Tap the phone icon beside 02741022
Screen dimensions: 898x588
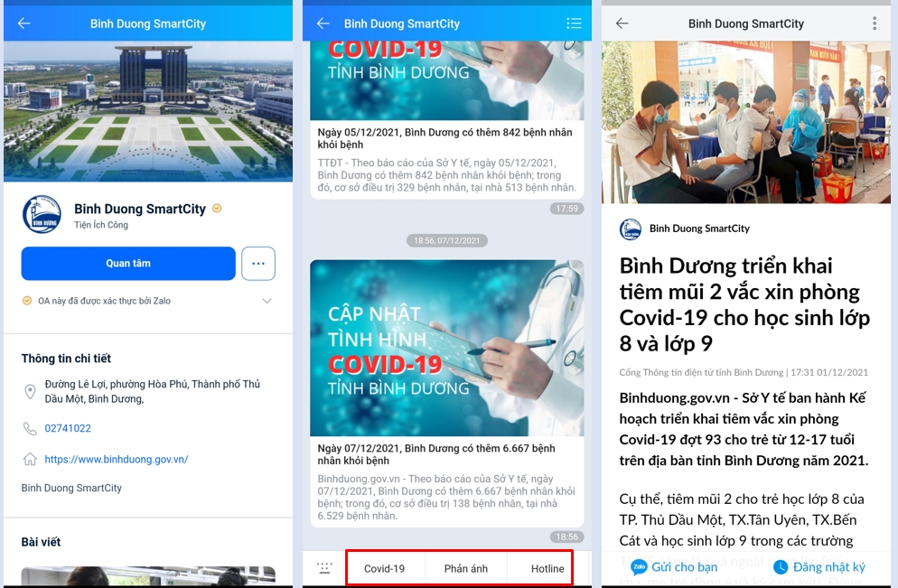[30, 428]
